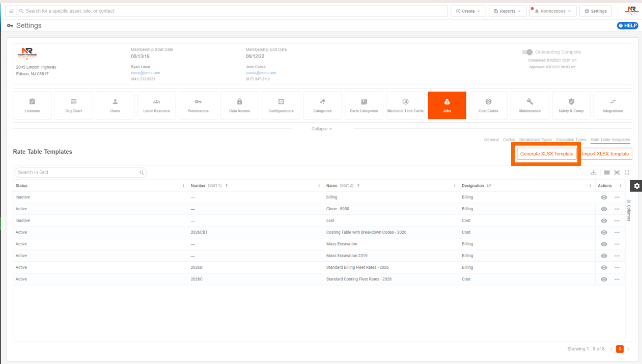Open the Labor Resource tile

157,105
